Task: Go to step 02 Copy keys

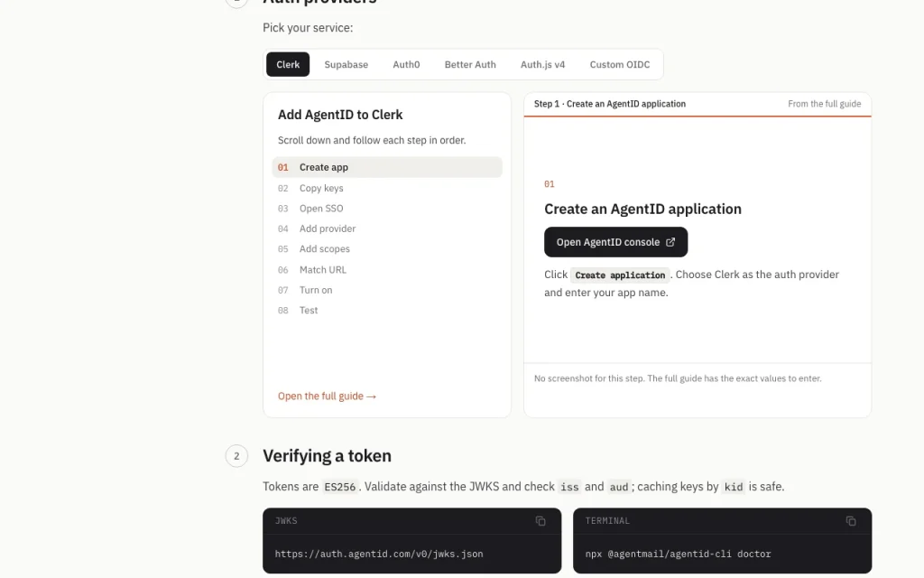Action: [x=386, y=188]
